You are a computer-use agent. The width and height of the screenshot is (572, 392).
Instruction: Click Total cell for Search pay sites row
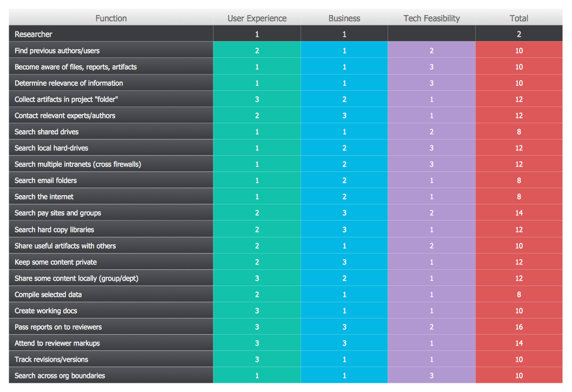click(x=518, y=213)
